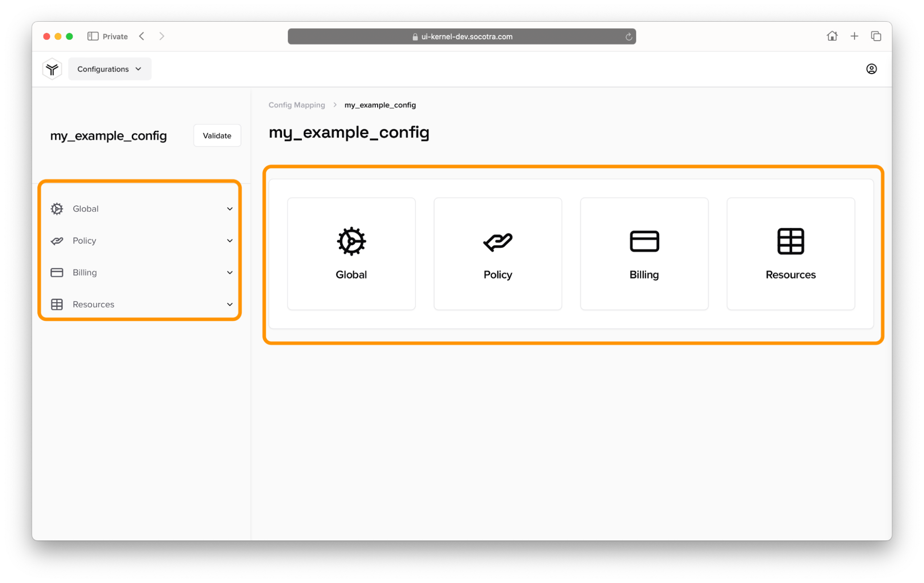Screen dimensions: 924x583
Task: Click the browser address bar
Action: [x=461, y=37]
